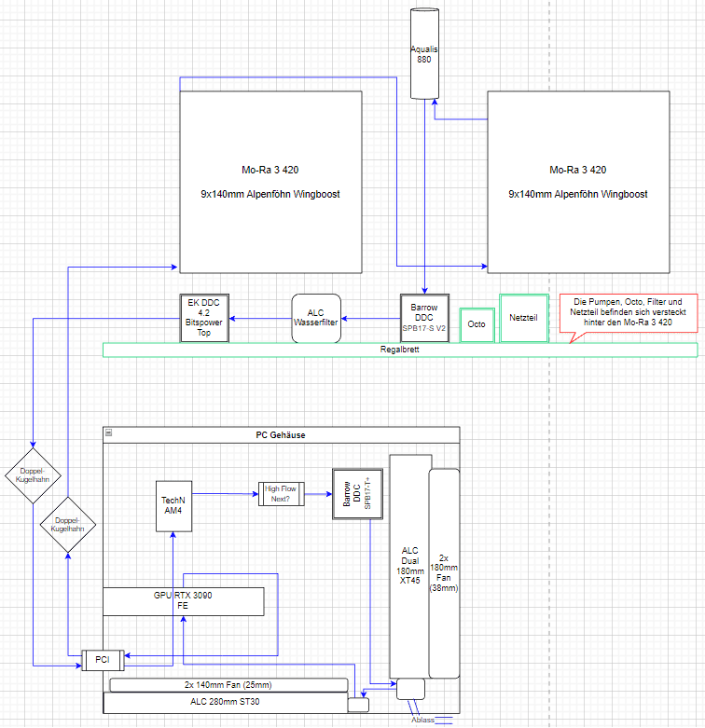Click the 2x 140mm Fan (25mm) bar
This screenshot has width=705, height=728.
[x=228, y=685]
